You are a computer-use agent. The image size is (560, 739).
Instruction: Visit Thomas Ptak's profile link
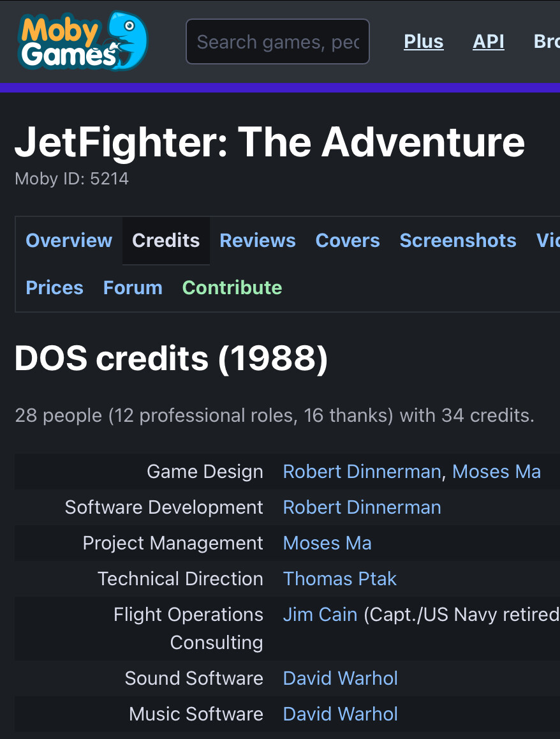[x=339, y=579]
